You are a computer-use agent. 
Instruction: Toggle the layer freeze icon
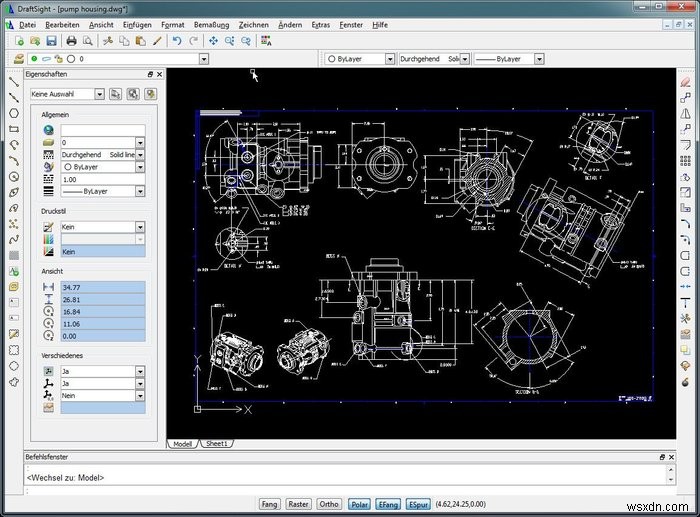(x=46, y=59)
